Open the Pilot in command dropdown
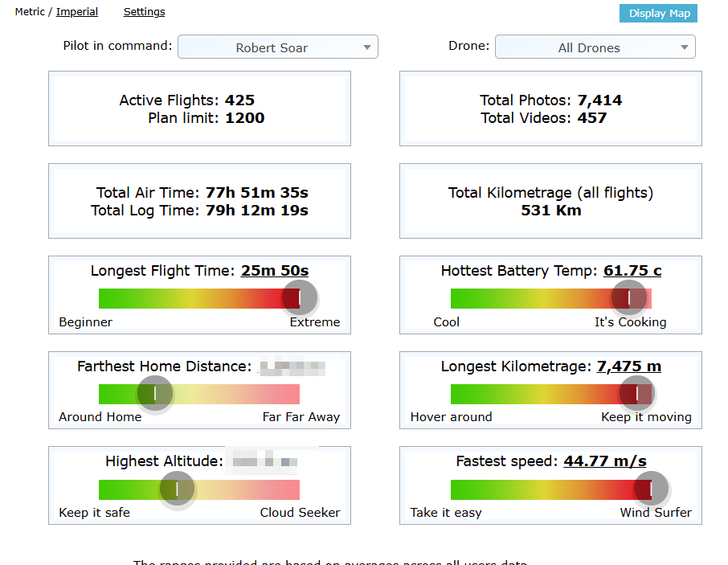 click(x=277, y=47)
